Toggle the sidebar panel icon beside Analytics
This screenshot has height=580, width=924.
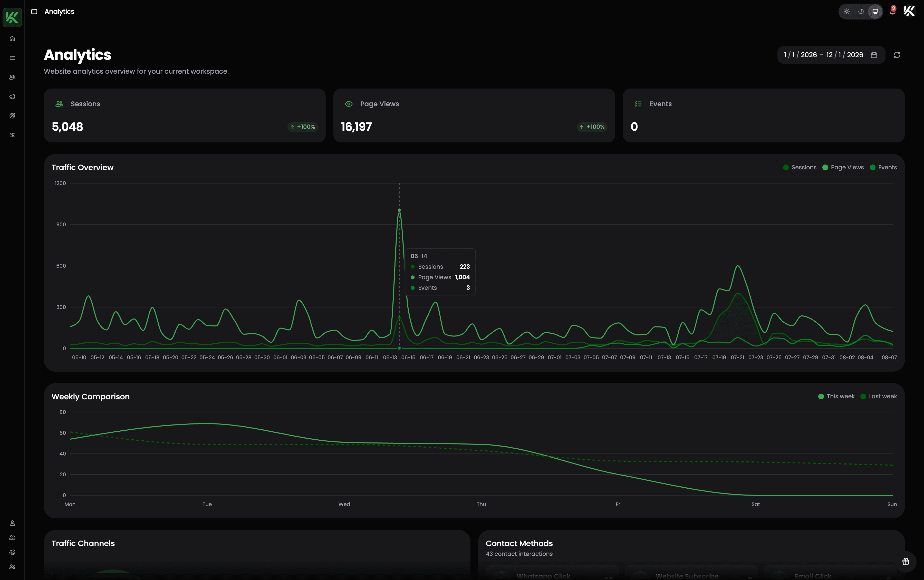click(x=34, y=12)
